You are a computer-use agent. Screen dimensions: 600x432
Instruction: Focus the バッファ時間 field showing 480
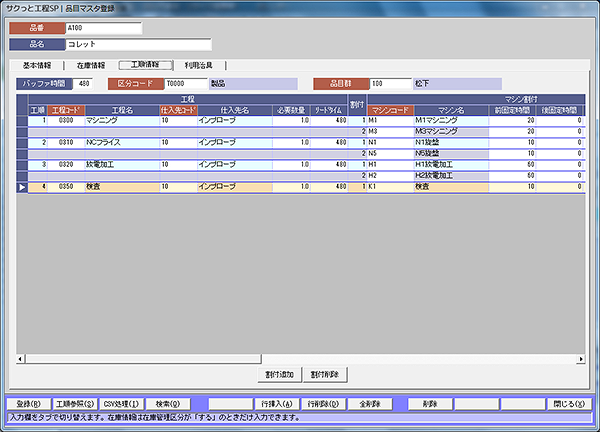tap(84, 84)
